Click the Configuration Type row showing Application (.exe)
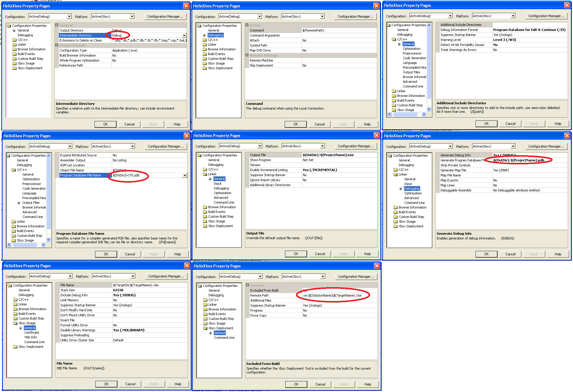 121,50
